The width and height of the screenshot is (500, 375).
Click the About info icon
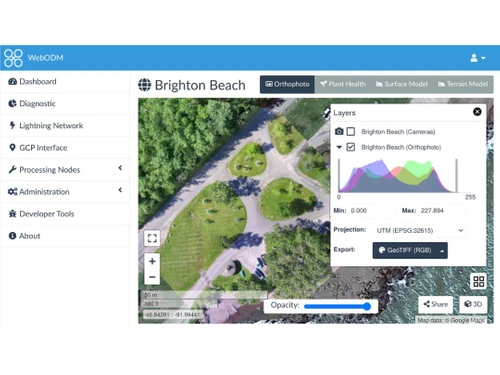click(x=12, y=236)
